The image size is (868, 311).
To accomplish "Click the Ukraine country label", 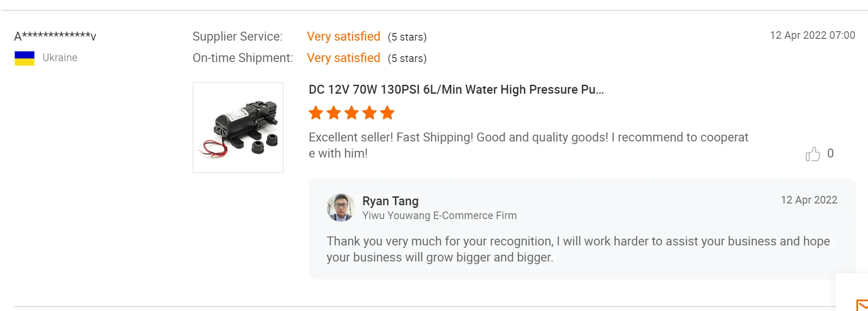I will [x=60, y=58].
